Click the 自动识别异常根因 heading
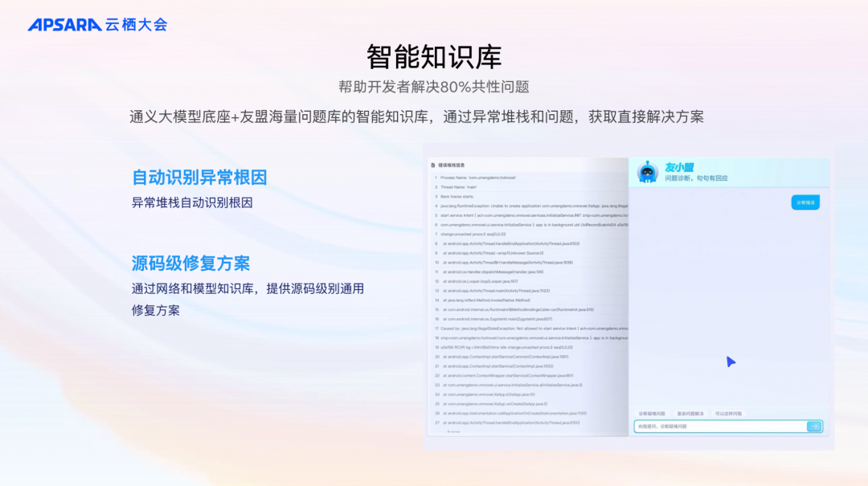Image resolution: width=868 pixels, height=486 pixels. click(199, 178)
